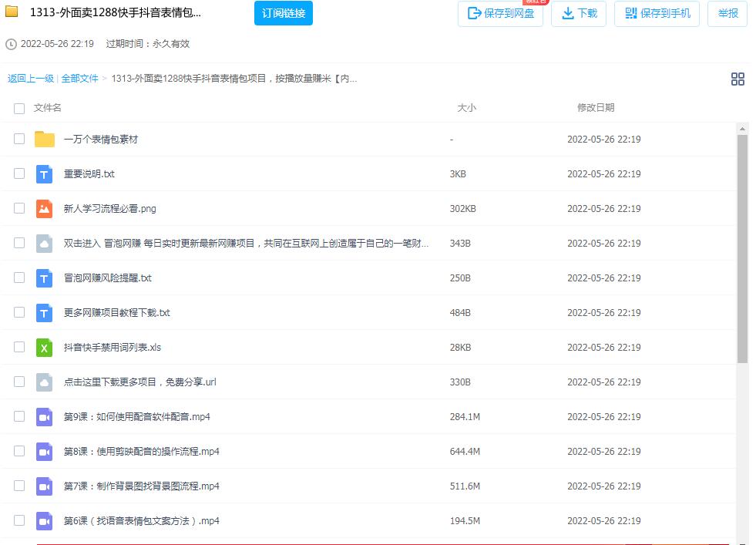This screenshot has width=756, height=545.
Task: Click the grey url file icon for 点击这里下载更多项目
Action: point(44,382)
